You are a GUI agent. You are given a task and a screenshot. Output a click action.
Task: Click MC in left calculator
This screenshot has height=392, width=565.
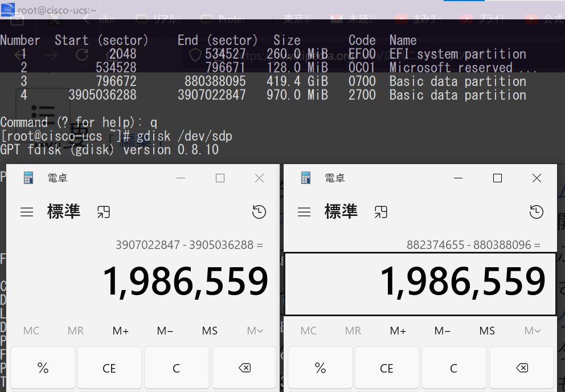pyautogui.click(x=31, y=330)
